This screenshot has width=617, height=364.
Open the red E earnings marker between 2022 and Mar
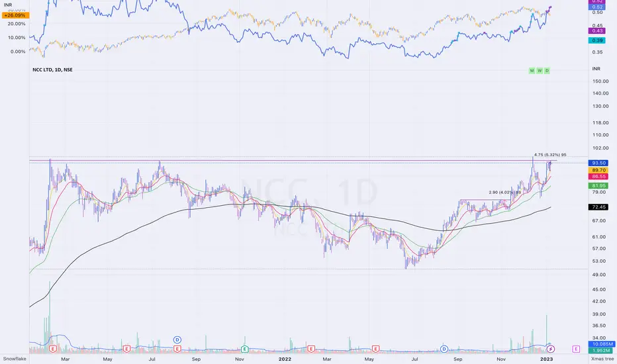coord(311,349)
